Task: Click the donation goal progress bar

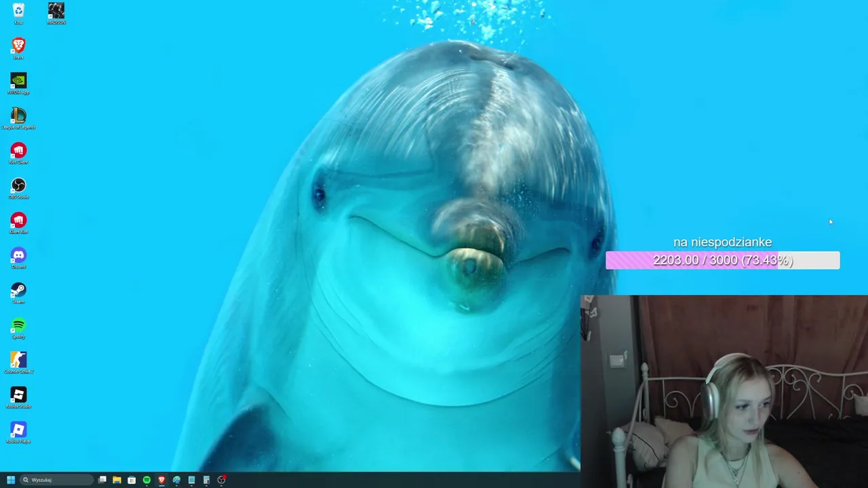Action: (722, 260)
